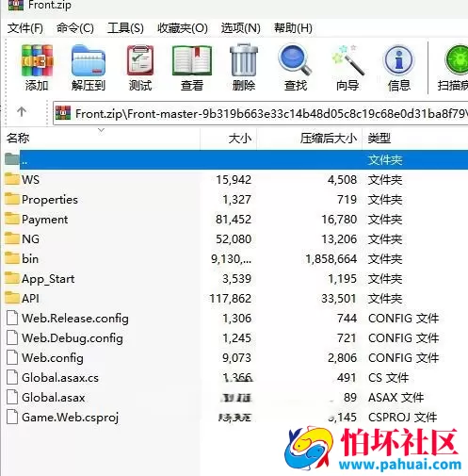
Task: Select the Payment folder name
Action: [44, 220]
